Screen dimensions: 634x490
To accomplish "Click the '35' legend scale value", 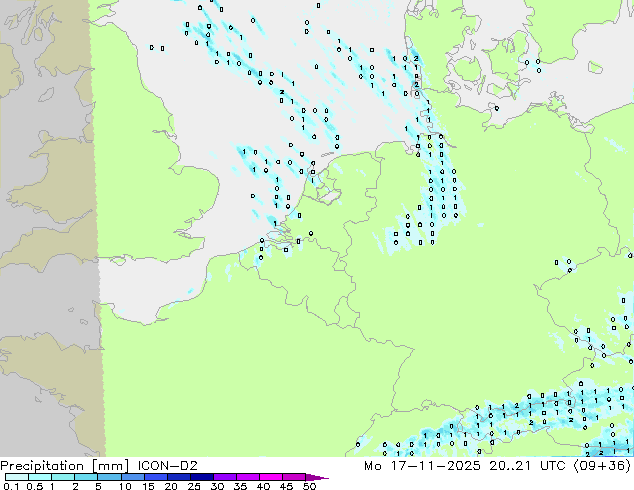I will pos(240,486).
